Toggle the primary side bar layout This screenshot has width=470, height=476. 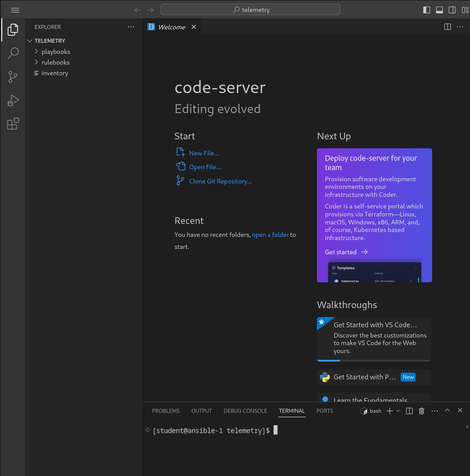(427, 10)
